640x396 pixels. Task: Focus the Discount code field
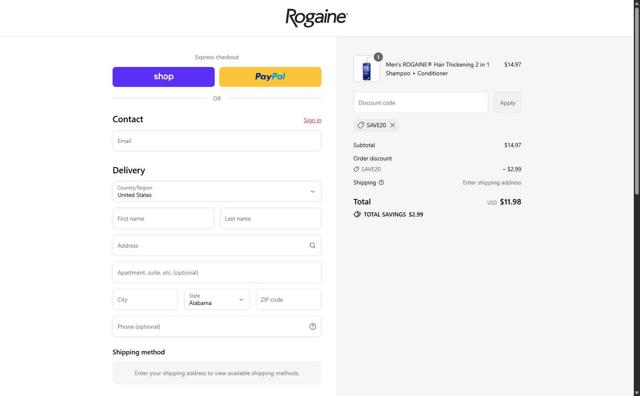[x=421, y=103]
